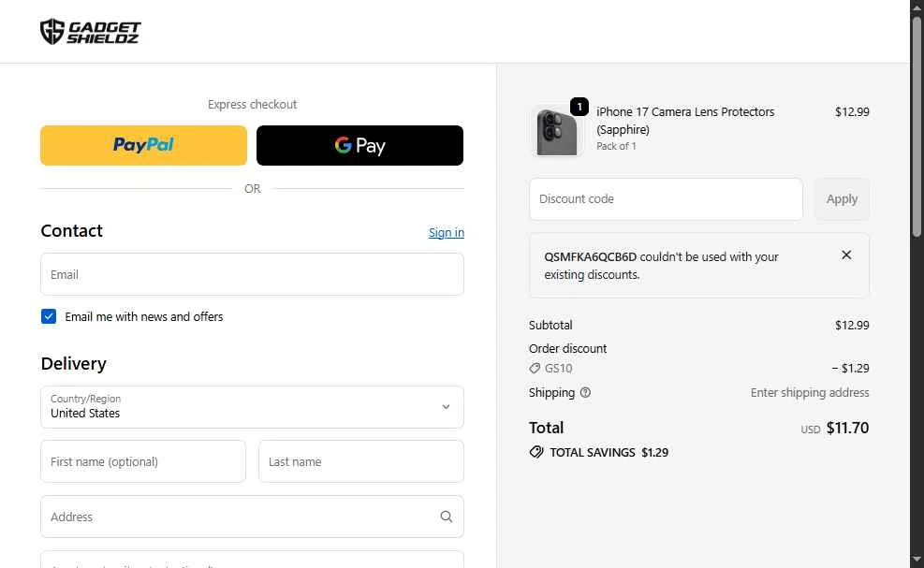Click the scrollbar up arrow
This screenshot has width=924, height=568.
pos(917,7)
